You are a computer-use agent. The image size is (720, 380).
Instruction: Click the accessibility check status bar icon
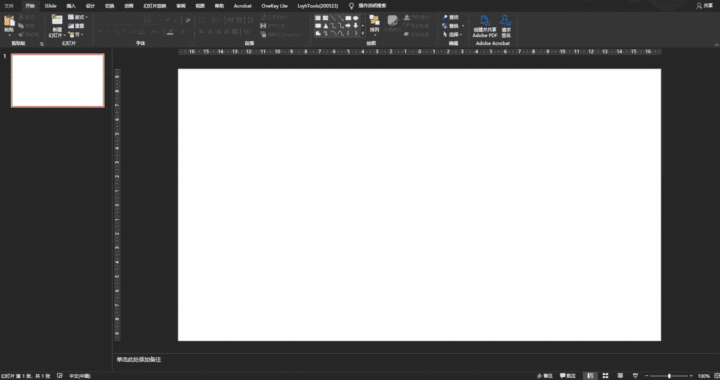60,376
